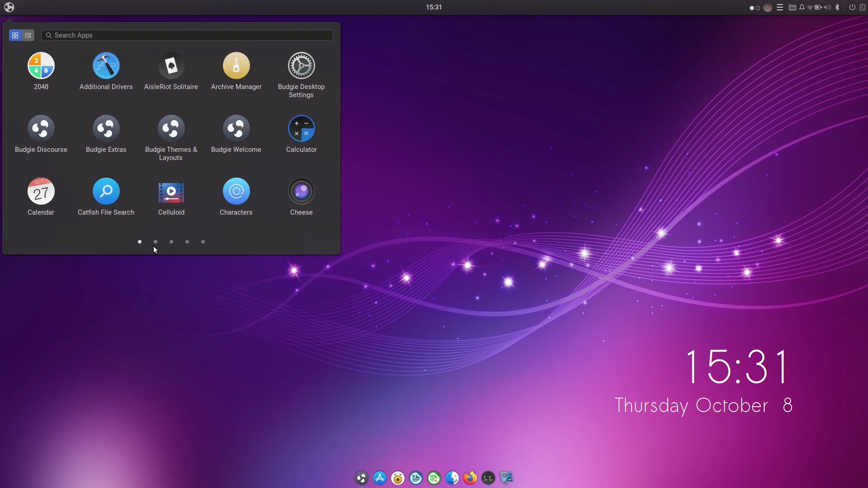868x488 pixels.
Task: Click the Thursday October 8 desktop date
Action: 703,406
